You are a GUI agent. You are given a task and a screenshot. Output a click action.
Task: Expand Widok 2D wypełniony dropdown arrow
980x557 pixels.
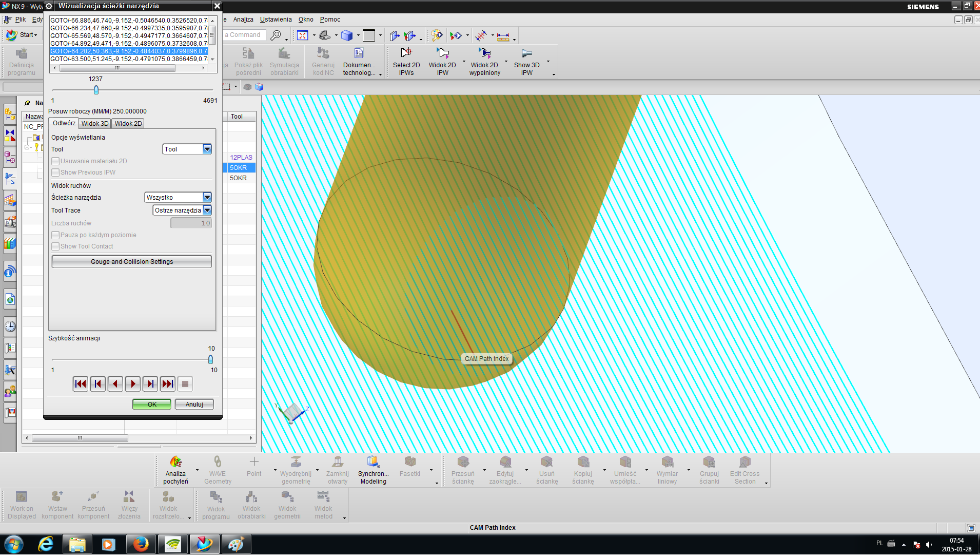coord(506,61)
